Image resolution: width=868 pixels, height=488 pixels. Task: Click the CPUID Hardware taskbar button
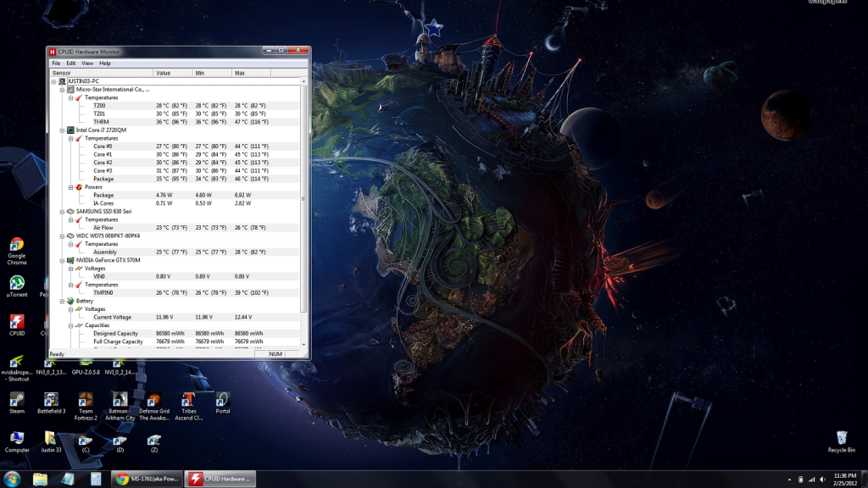pos(220,479)
